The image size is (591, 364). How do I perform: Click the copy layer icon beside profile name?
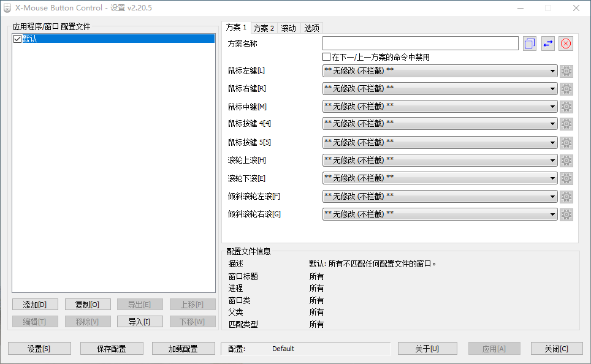[x=528, y=43]
